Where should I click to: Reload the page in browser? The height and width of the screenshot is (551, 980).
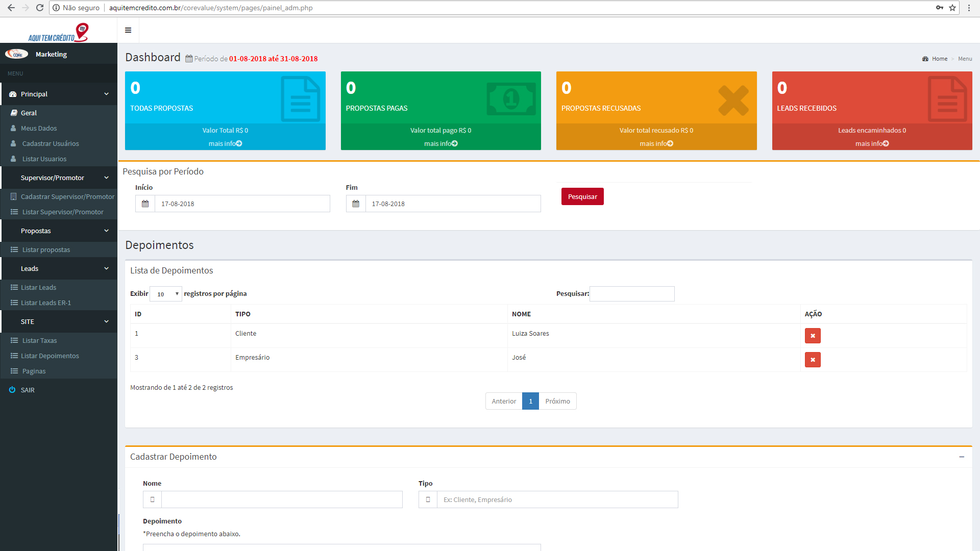pyautogui.click(x=40, y=8)
